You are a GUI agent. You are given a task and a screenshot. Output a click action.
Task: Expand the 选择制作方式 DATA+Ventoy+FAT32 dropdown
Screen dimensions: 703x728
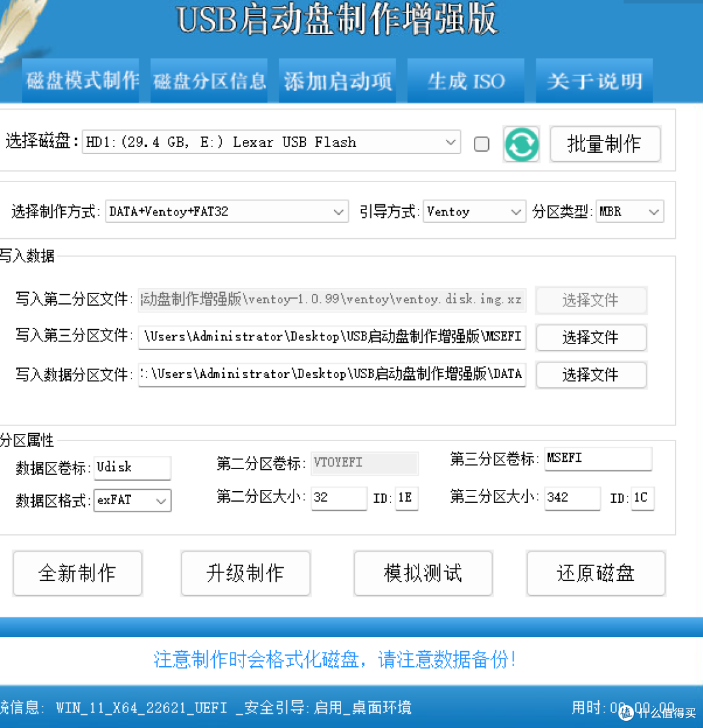coord(227,211)
